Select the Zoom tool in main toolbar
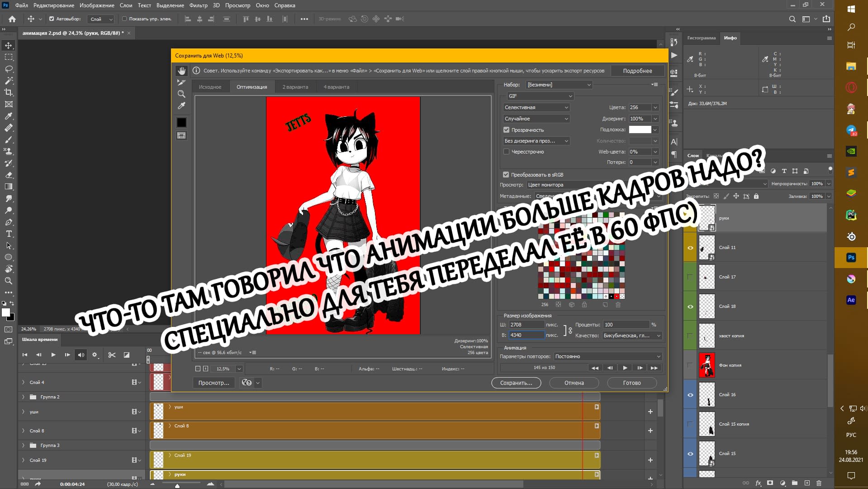This screenshot has height=489, width=868. [x=9, y=281]
